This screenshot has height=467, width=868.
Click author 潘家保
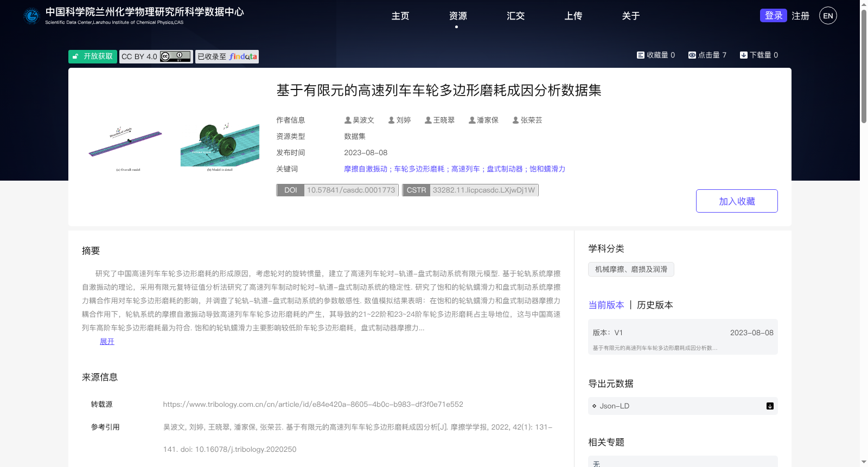(488, 120)
